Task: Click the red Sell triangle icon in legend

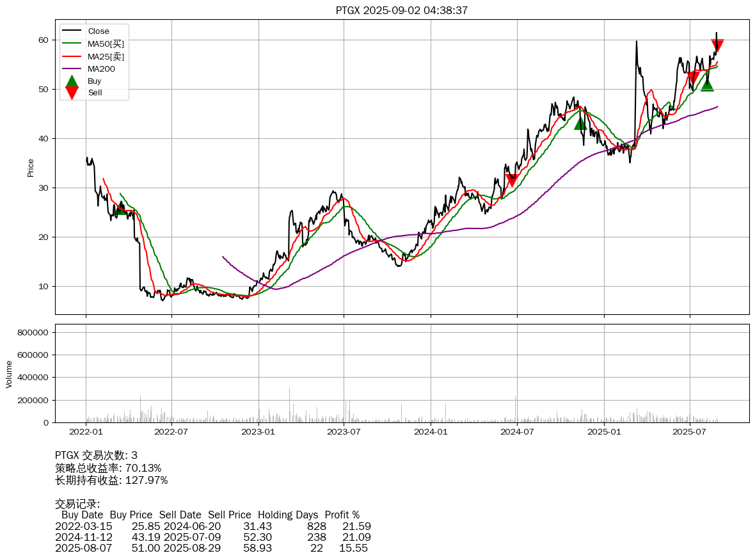Action: point(72,93)
